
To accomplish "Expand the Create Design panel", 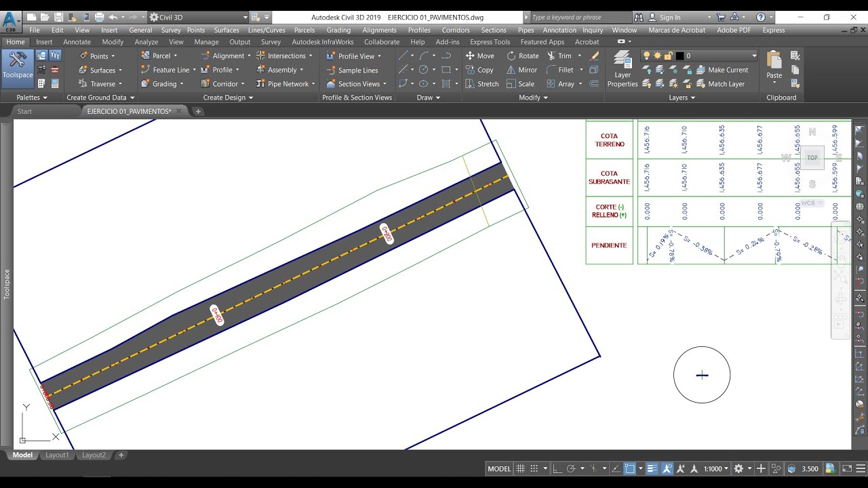I will [228, 98].
